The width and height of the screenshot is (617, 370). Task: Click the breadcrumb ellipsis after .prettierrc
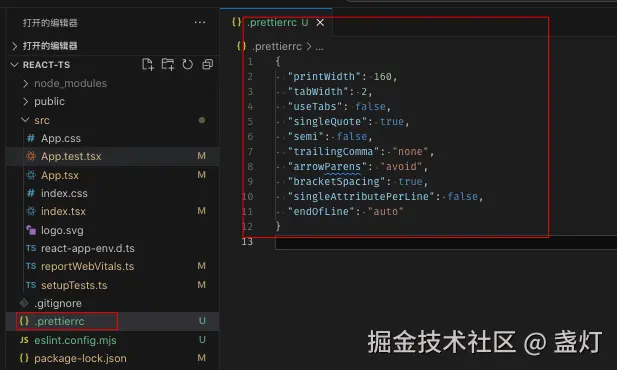click(x=320, y=47)
